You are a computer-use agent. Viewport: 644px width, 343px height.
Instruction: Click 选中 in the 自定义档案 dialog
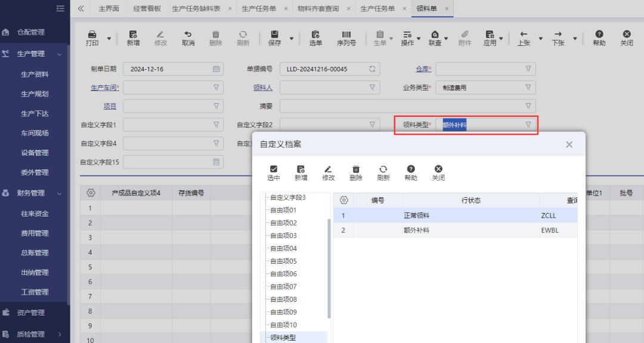pos(274,173)
